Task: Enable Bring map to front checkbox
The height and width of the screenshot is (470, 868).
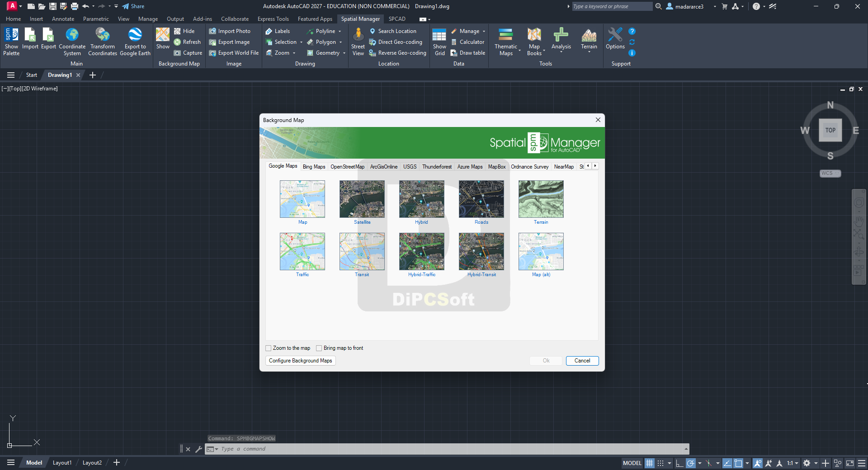Action: (319, 348)
